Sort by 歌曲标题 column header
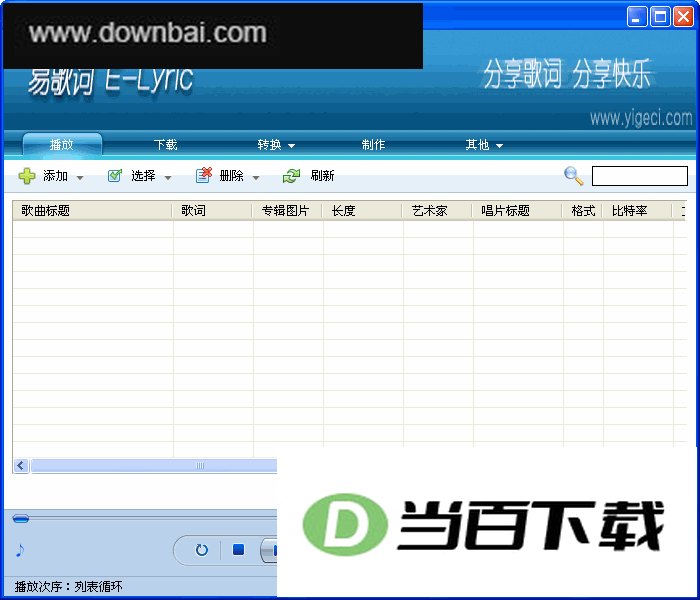This screenshot has width=700, height=600. (x=92, y=210)
